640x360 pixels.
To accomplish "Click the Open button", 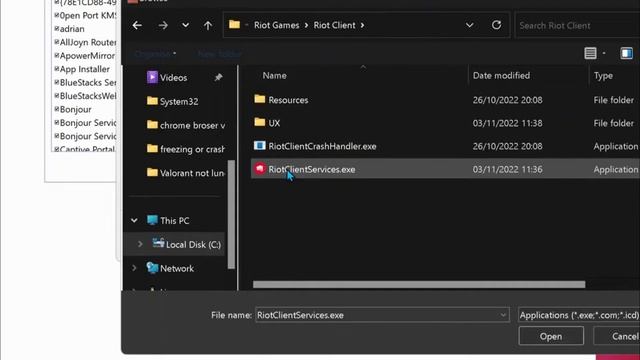I will (551, 336).
